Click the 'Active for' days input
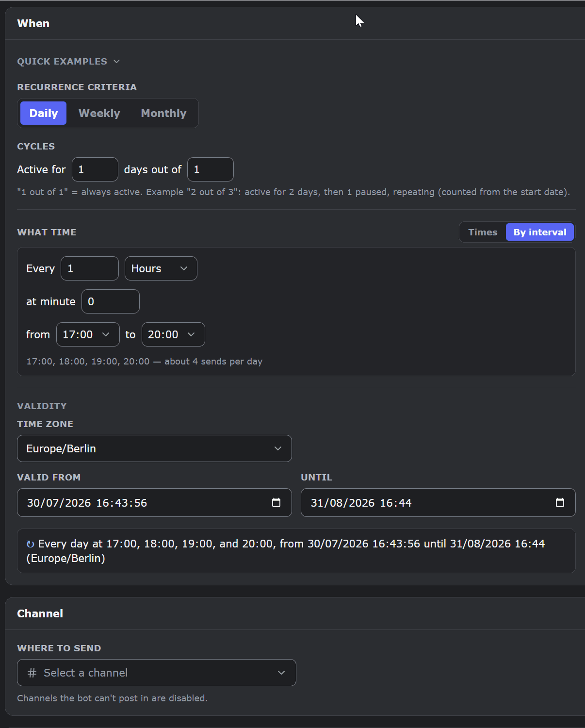Viewport: 585px width, 728px height. 95,169
